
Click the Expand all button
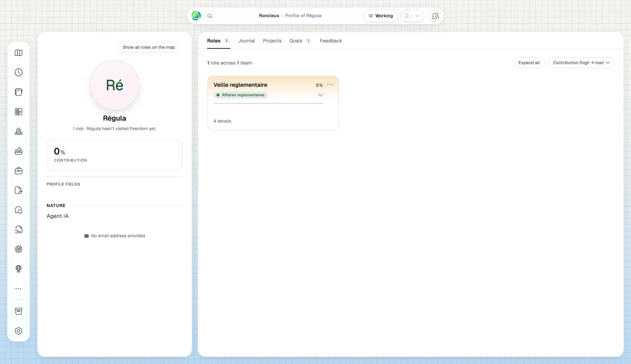[x=529, y=63]
